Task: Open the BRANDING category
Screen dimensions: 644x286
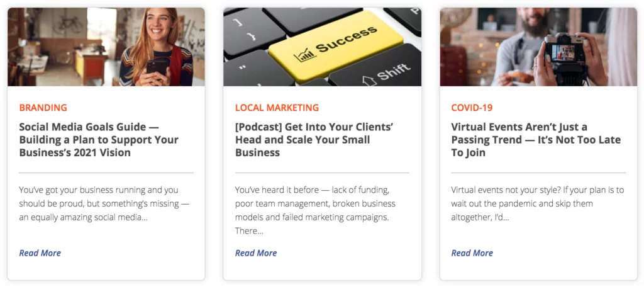Action: 43,108
